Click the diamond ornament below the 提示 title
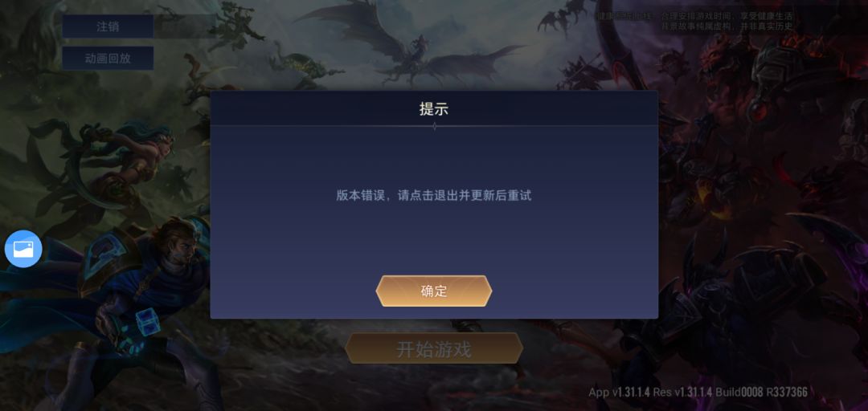Viewport: 868px width, 411px height. (434, 126)
